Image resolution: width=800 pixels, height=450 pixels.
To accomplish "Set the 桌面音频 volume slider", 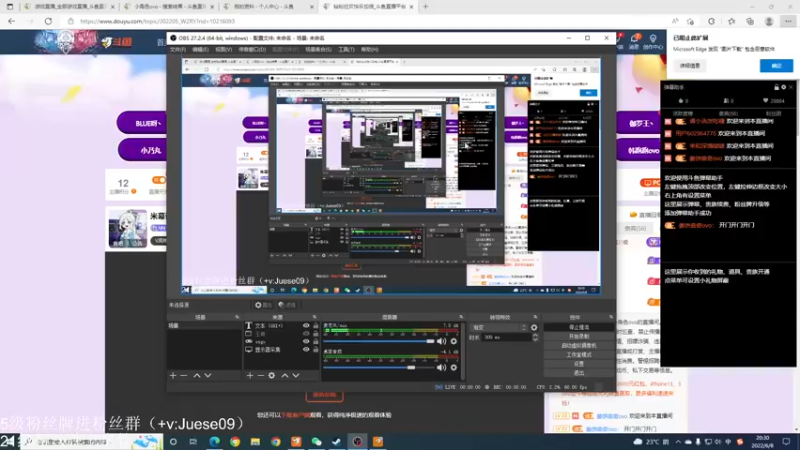I will (x=379, y=367).
